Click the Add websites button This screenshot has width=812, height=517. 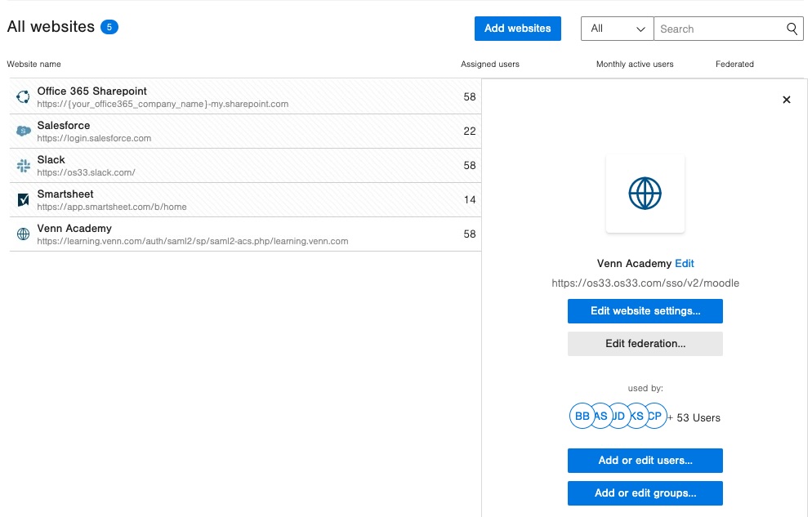(x=517, y=29)
